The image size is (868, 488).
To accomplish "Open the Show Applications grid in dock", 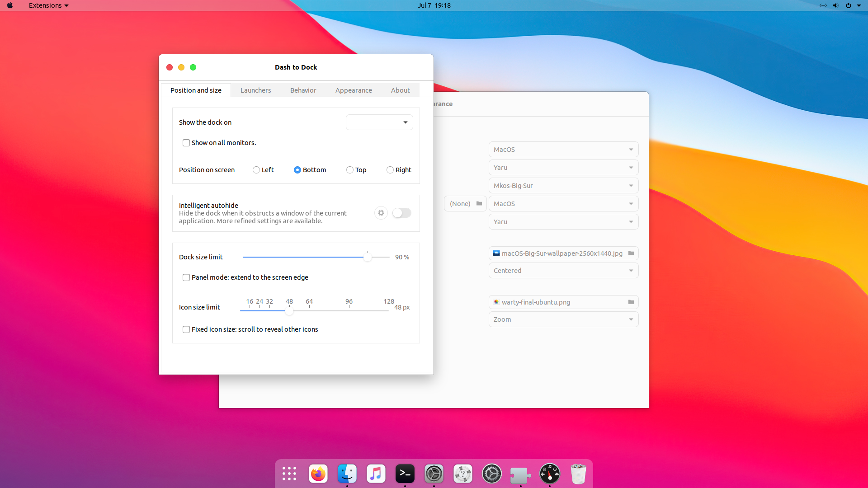I will [289, 474].
